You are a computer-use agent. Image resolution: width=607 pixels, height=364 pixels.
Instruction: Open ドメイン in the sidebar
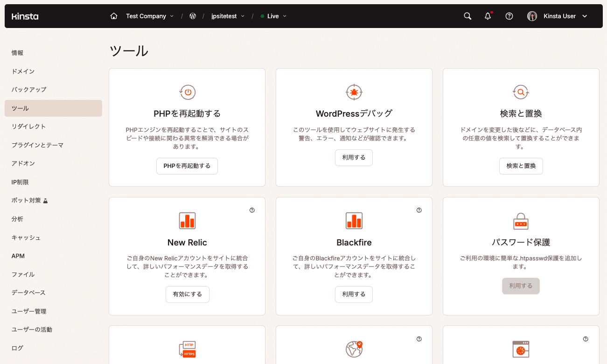coord(53,71)
